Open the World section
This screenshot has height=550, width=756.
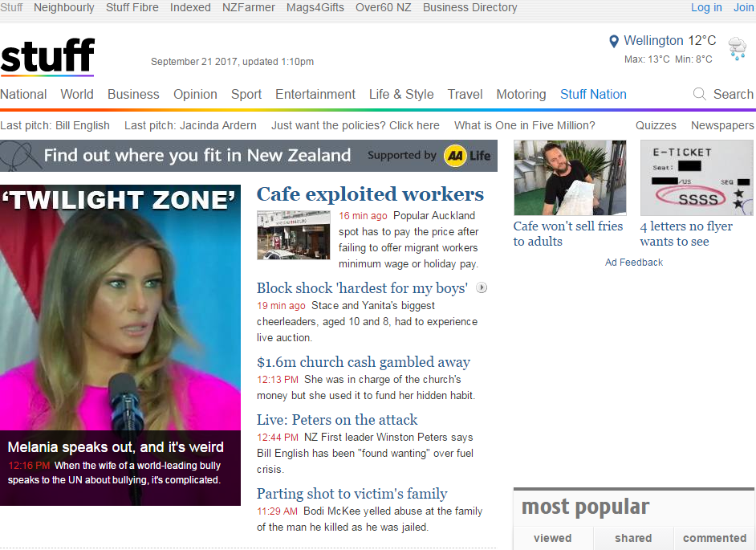77,94
